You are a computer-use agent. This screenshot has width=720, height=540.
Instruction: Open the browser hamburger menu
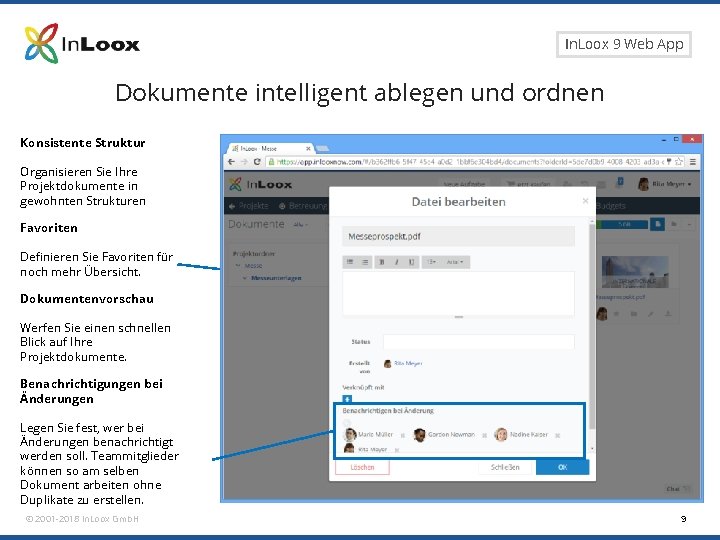[x=692, y=162]
